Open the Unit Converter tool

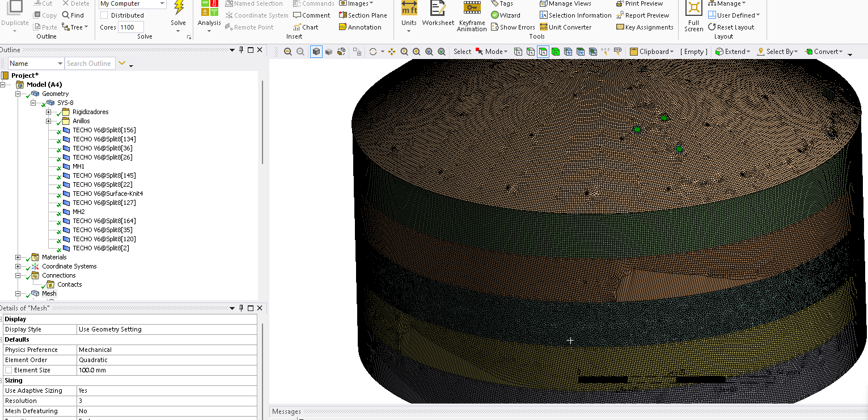click(565, 27)
